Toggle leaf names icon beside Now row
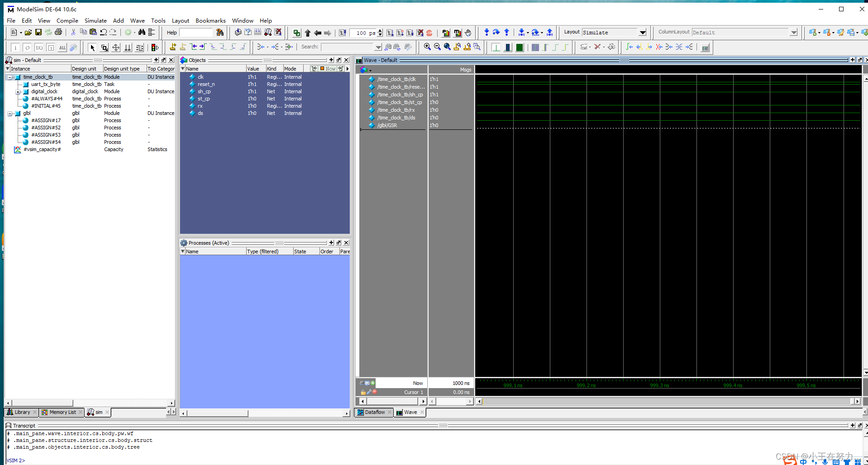This screenshot has height=465, width=868. click(362, 383)
